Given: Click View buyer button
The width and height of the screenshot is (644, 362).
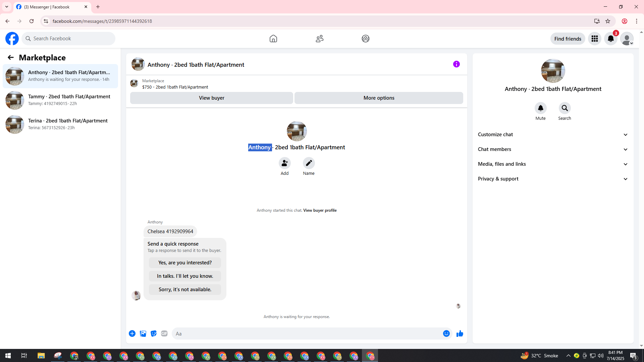Looking at the screenshot, I should 212,98.
